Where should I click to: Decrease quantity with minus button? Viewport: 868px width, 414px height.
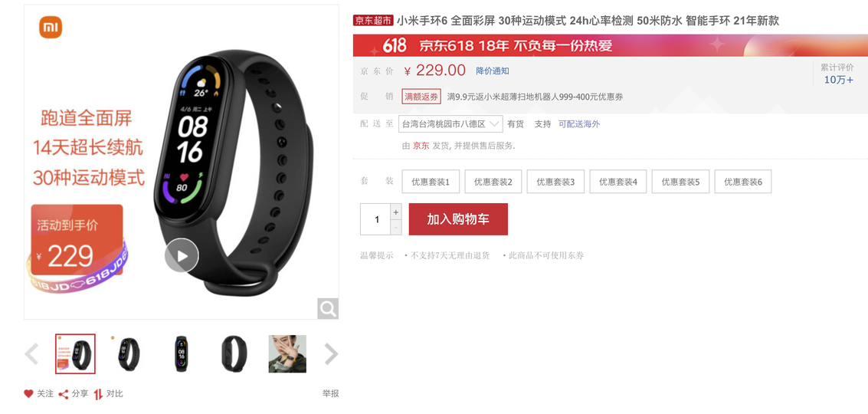point(396,227)
